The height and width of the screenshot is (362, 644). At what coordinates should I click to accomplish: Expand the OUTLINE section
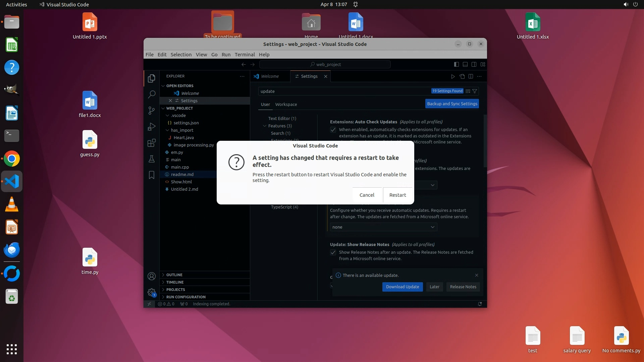point(174,275)
